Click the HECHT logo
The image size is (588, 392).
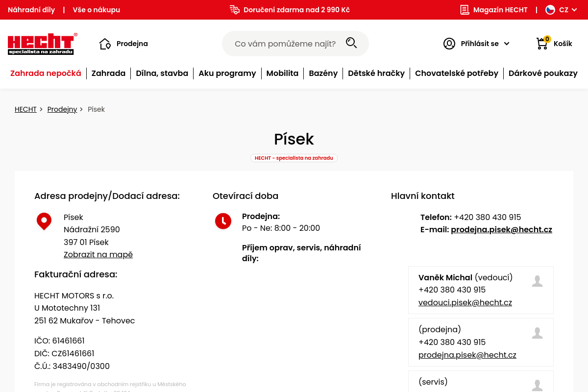pos(43,44)
